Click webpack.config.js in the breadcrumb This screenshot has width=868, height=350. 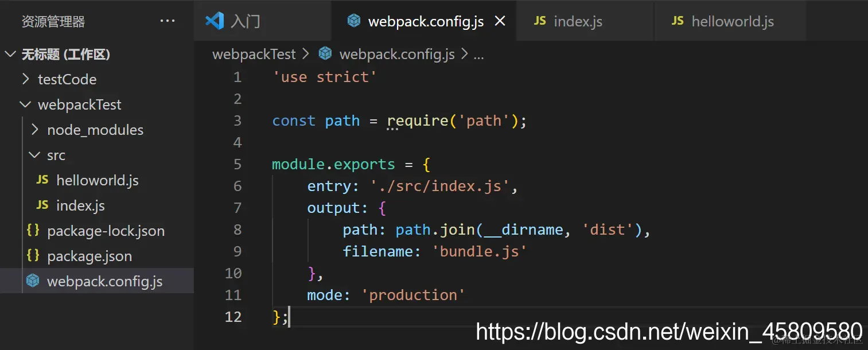pyautogui.click(x=397, y=54)
